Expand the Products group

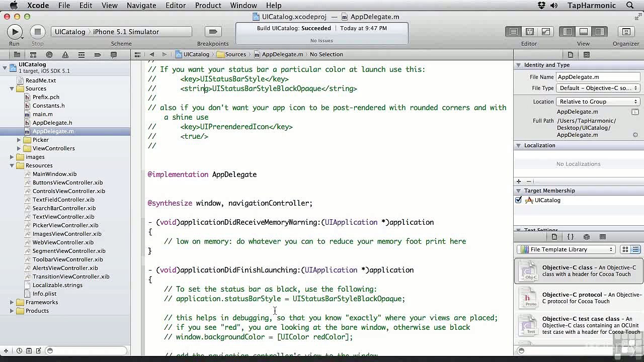12,311
